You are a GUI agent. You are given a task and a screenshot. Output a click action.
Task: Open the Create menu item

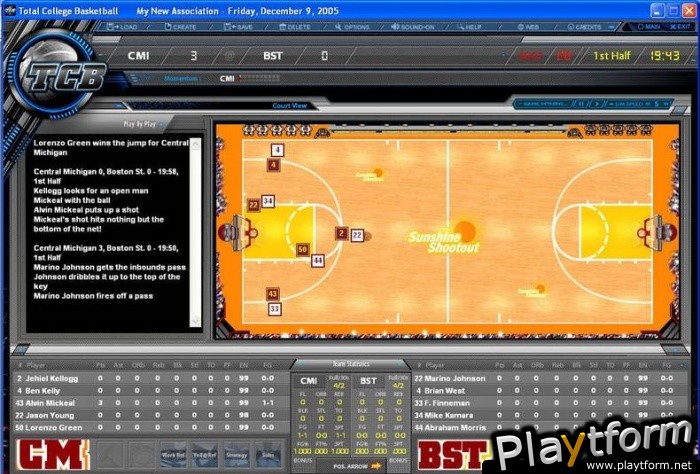(x=180, y=27)
